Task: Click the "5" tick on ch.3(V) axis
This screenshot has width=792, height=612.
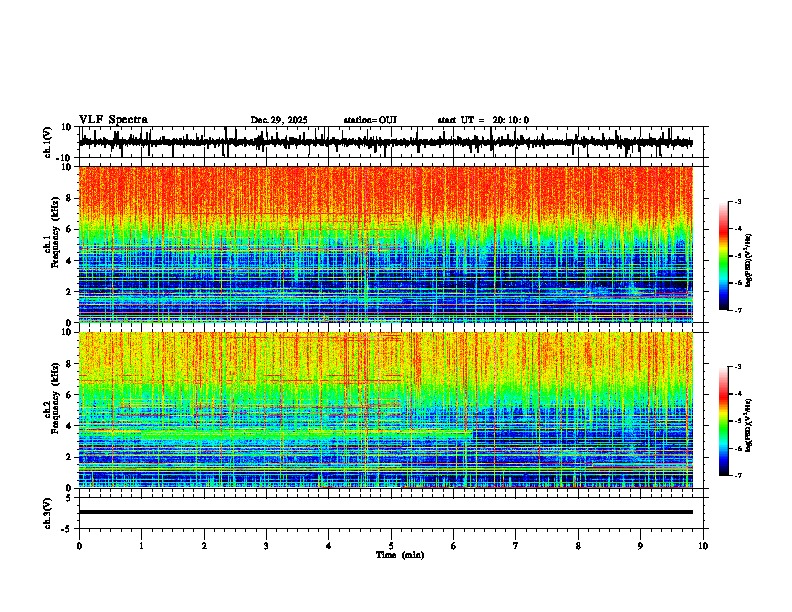Action: click(x=70, y=497)
